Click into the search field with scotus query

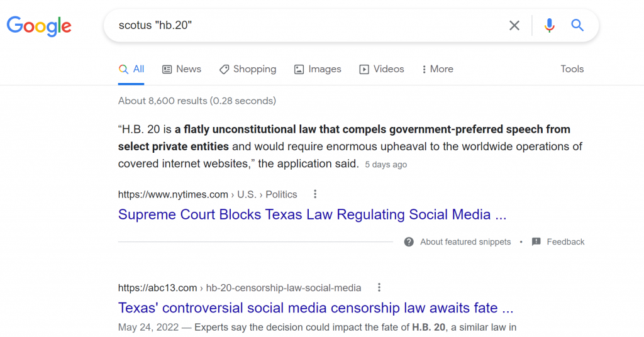(x=308, y=25)
